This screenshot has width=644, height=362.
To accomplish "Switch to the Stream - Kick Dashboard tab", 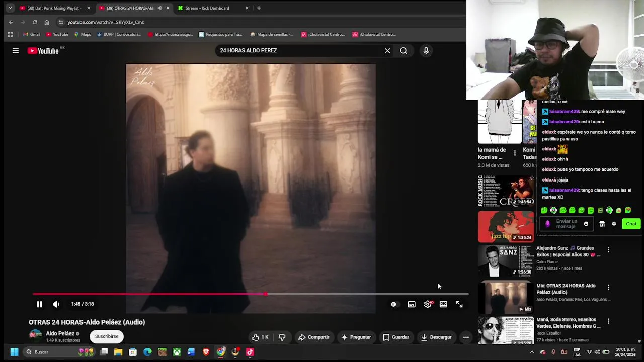I will [x=213, y=8].
